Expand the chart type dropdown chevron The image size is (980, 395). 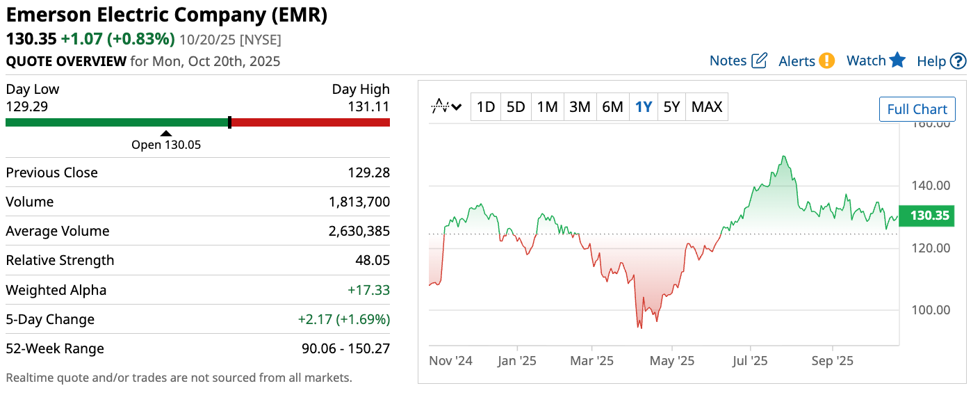click(x=457, y=107)
